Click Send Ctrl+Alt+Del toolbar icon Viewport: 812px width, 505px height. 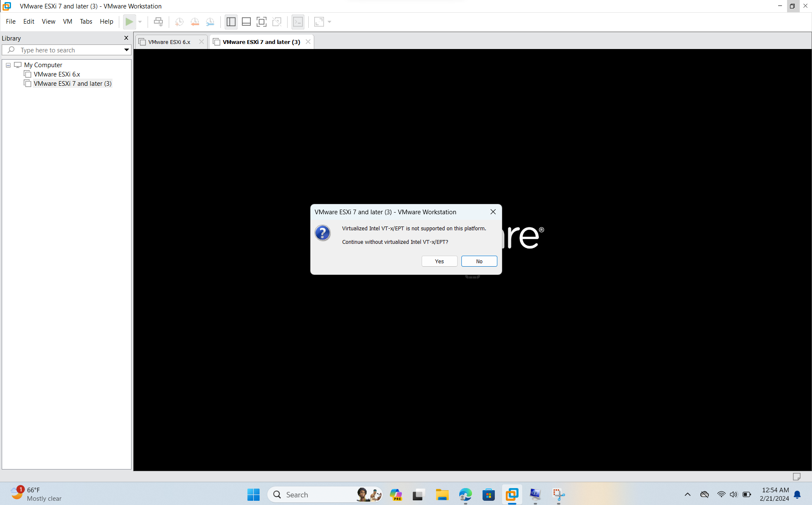158,22
